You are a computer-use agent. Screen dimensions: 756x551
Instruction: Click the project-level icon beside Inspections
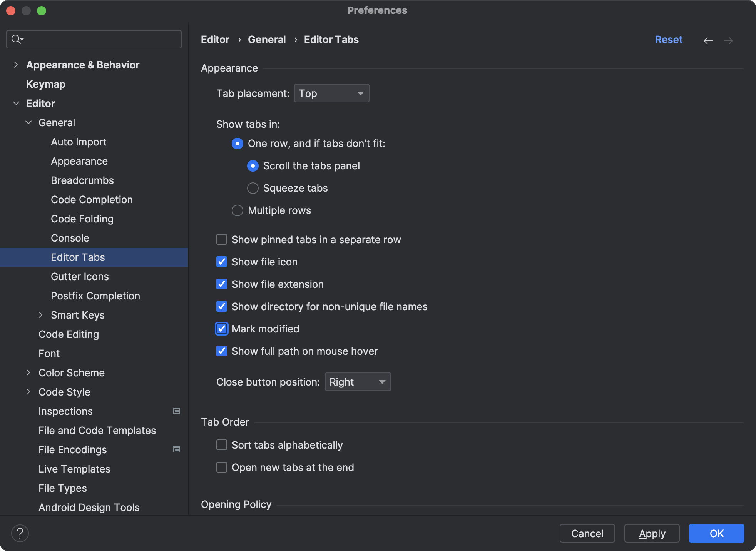point(177,411)
